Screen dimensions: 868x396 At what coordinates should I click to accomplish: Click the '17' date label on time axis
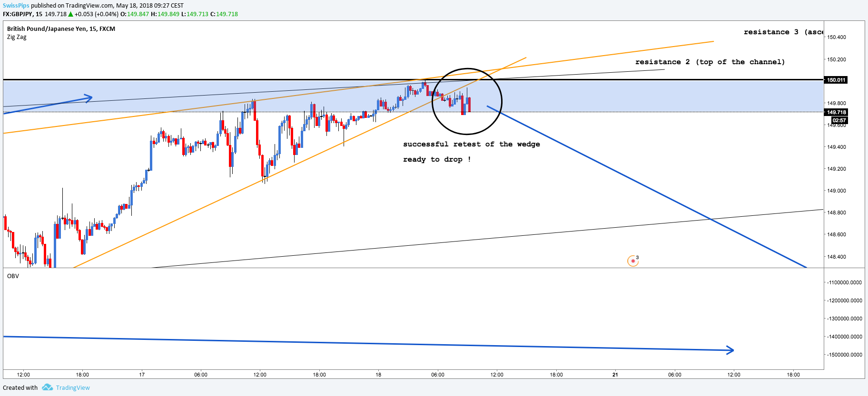142,375
